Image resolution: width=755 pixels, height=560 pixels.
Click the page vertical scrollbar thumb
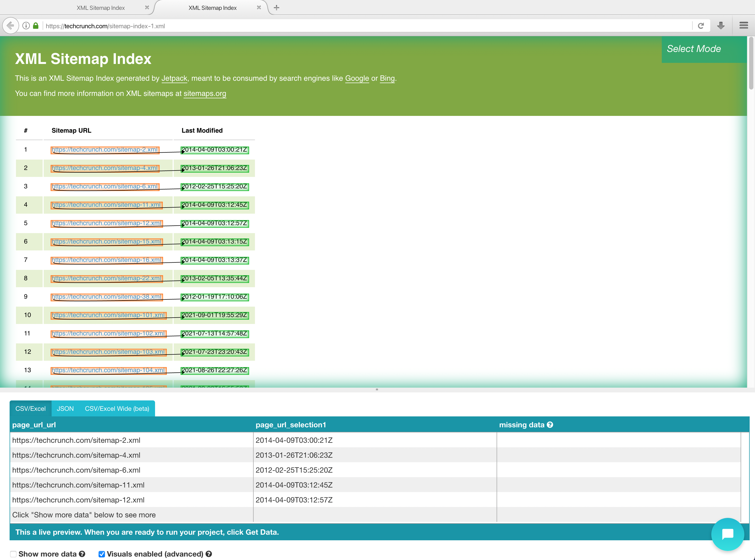click(x=751, y=63)
